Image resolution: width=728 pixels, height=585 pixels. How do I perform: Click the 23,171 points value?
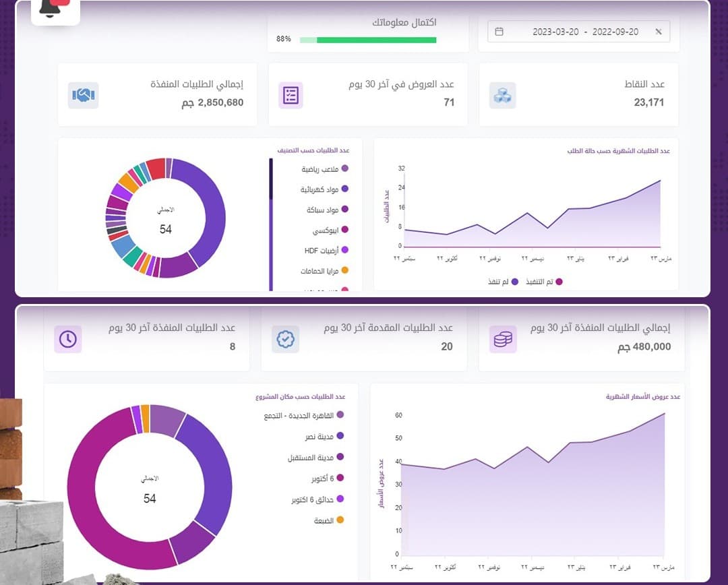[648, 102]
